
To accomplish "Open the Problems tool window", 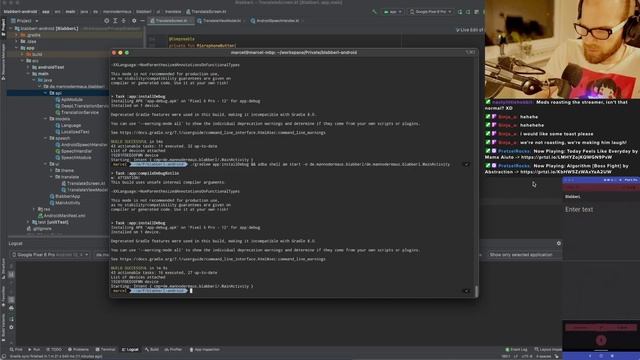I will [78, 349].
